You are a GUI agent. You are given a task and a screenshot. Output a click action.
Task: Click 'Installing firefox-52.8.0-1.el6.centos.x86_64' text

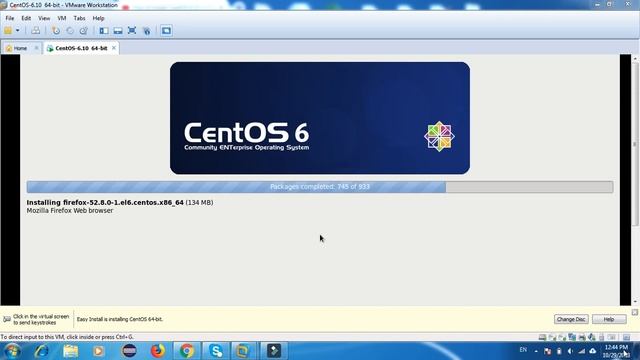pos(105,202)
